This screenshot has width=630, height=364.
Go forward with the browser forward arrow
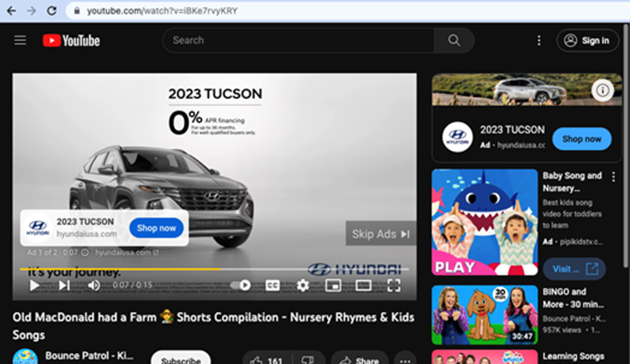[x=31, y=11]
